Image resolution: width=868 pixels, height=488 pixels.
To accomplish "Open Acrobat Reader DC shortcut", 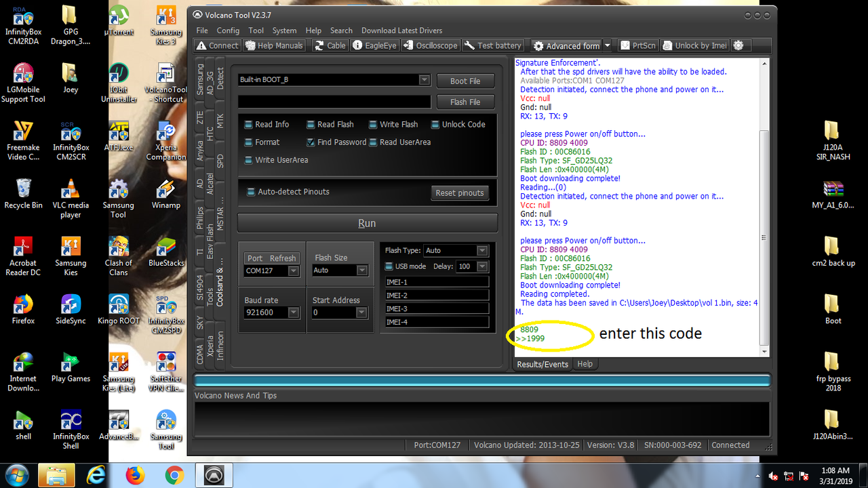I will pos(23,256).
